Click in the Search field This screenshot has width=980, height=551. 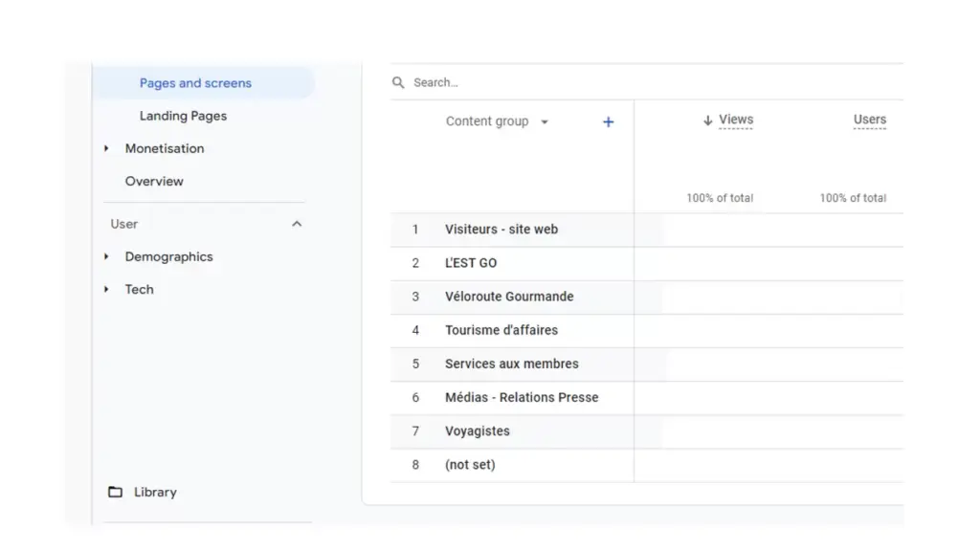(574, 83)
